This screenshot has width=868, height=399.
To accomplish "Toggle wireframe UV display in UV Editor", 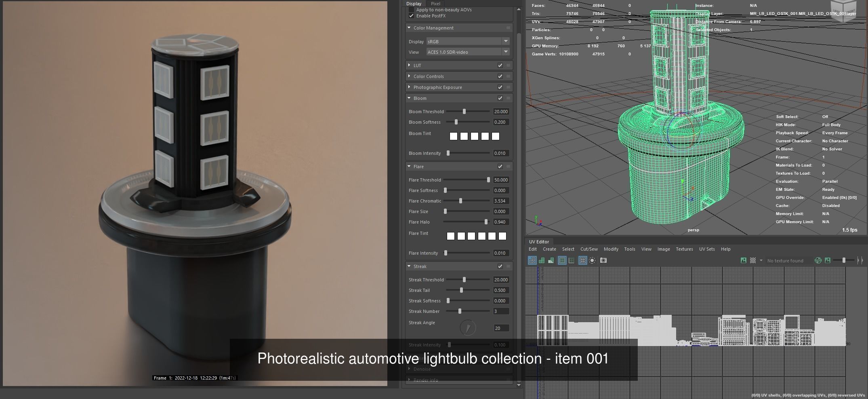I will [x=532, y=261].
